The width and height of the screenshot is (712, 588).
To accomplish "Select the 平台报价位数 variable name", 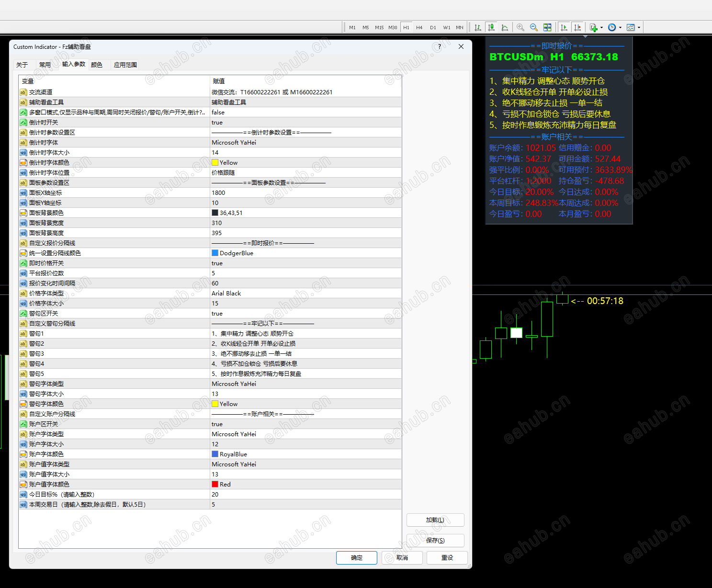I will pyautogui.click(x=46, y=273).
